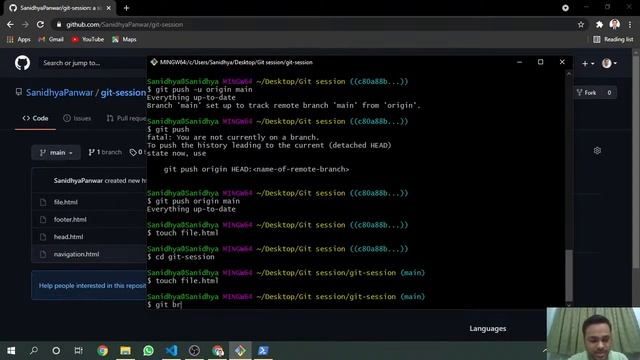Viewport: 640px width, 360px height.
Task: Click the page vertical scrollbar
Action: click(636, 163)
